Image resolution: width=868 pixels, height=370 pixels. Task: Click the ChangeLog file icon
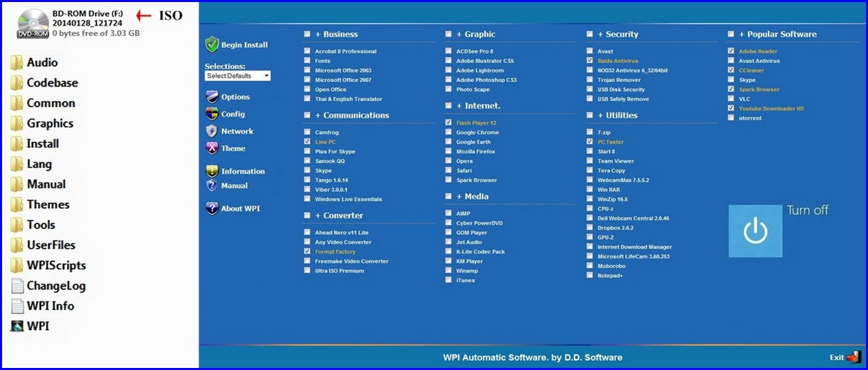[x=17, y=286]
